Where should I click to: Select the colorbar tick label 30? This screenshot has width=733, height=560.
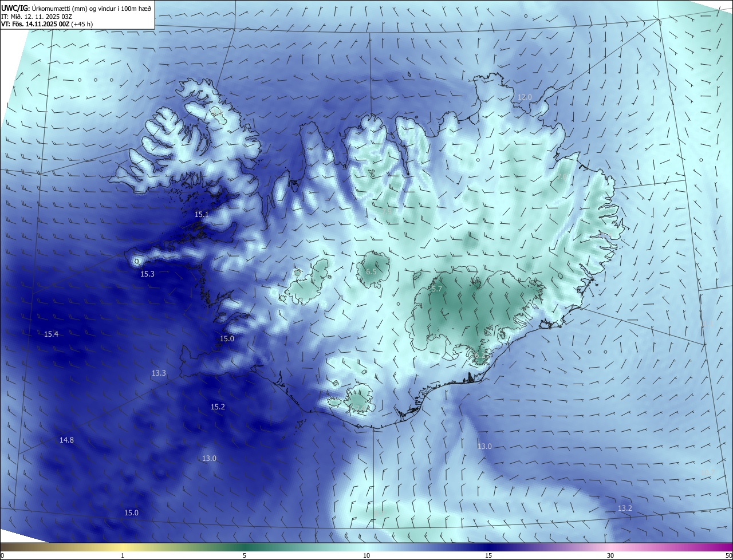pyautogui.click(x=610, y=555)
